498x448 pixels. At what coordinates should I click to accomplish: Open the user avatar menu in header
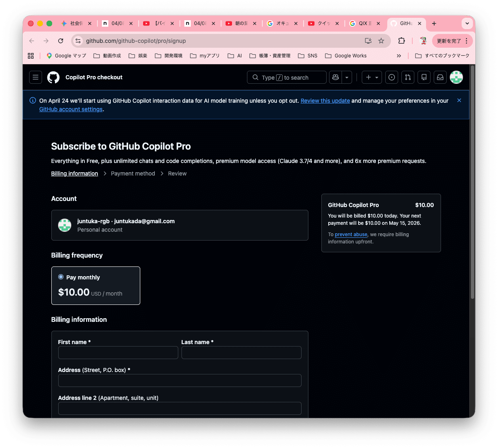456,77
